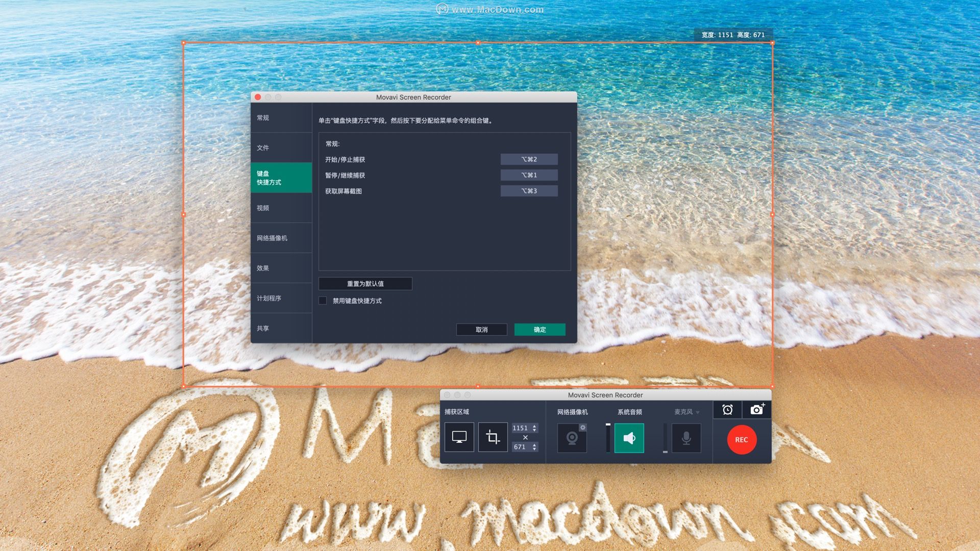Viewport: 980px width, 551px height.
Task: Click the capture frame bottom-right corner handle
Action: (772, 386)
